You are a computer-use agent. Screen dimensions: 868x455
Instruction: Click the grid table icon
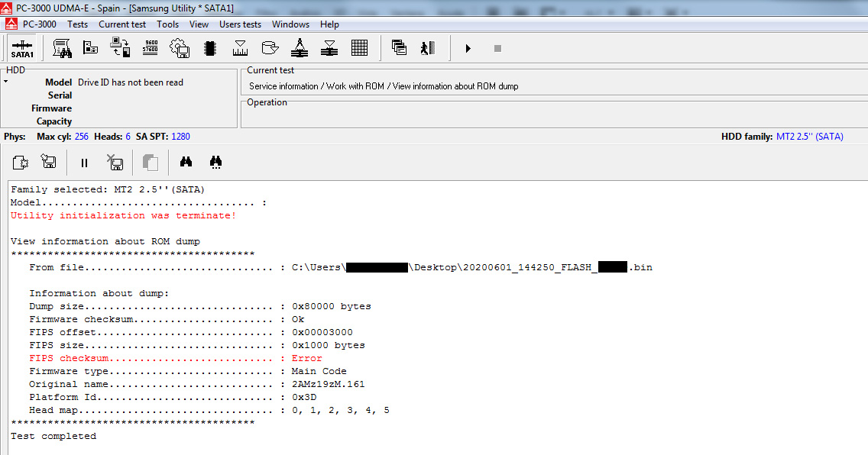click(x=359, y=48)
